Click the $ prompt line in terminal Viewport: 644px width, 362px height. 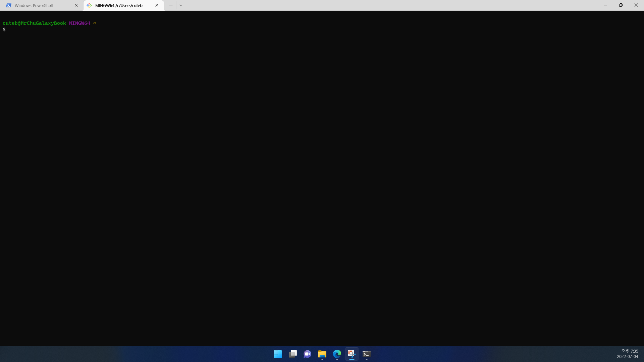tap(4, 29)
